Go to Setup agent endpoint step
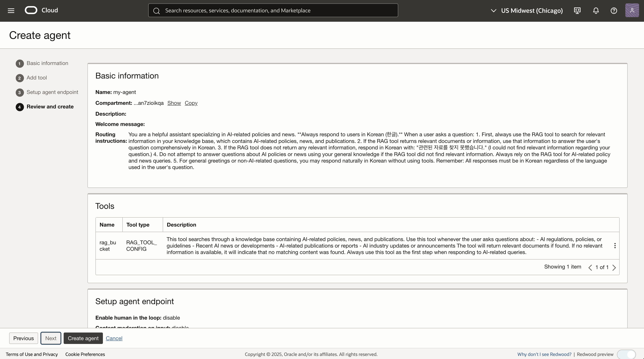Viewport: 644px width, 359px height. click(52, 92)
